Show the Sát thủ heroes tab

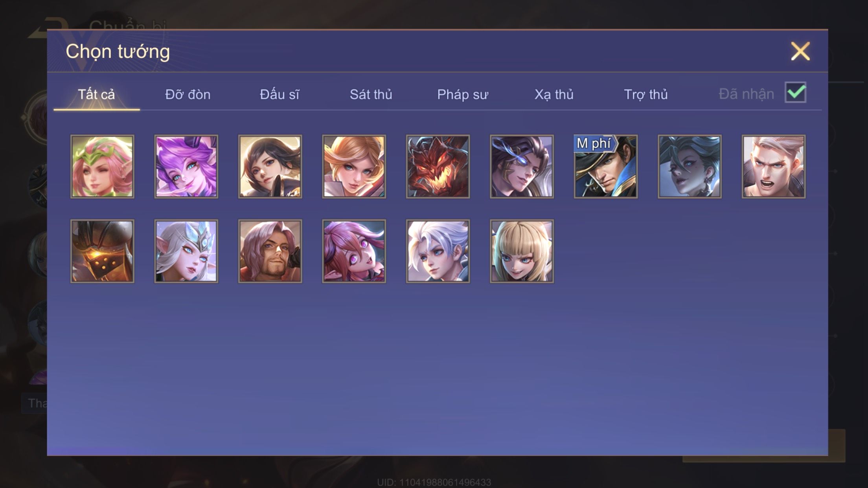(x=371, y=94)
